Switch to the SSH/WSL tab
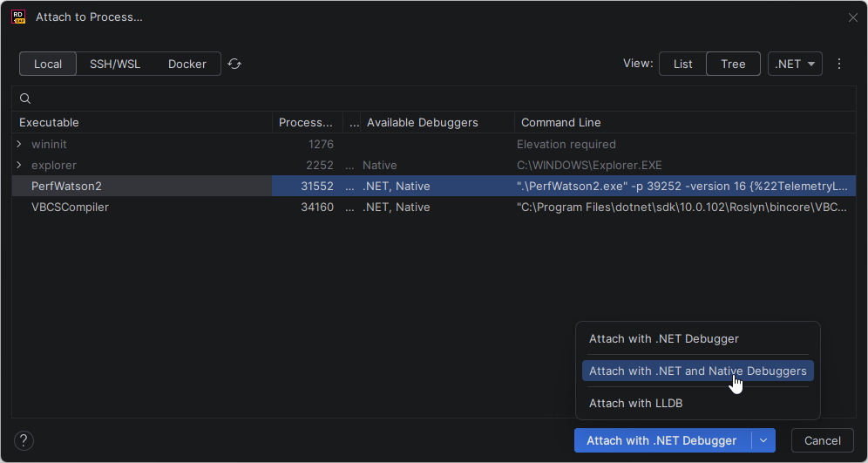Image resolution: width=868 pixels, height=463 pixels. pos(115,64)
